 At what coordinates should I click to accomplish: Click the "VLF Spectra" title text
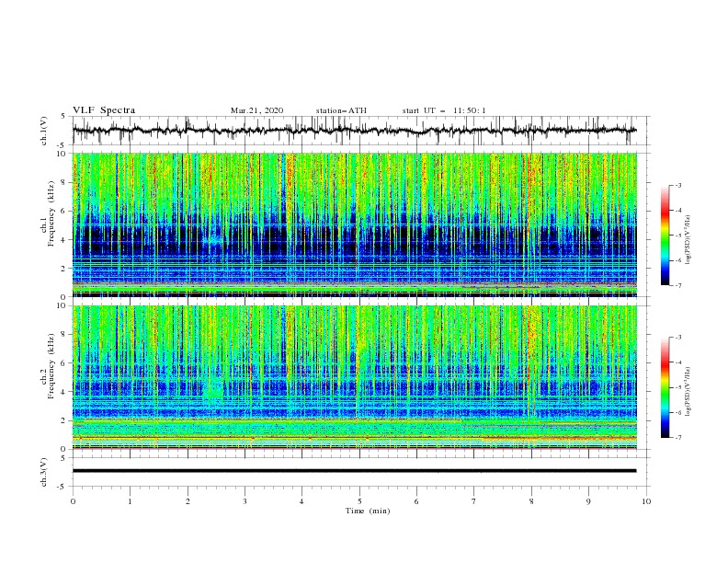pyautogui.click(x=104, y=110)
